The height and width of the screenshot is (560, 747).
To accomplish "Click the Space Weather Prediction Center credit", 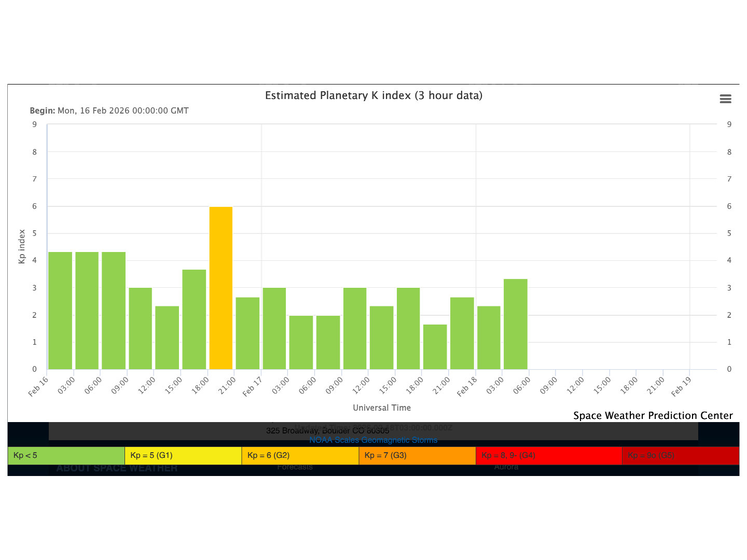I will coord(653,415).
